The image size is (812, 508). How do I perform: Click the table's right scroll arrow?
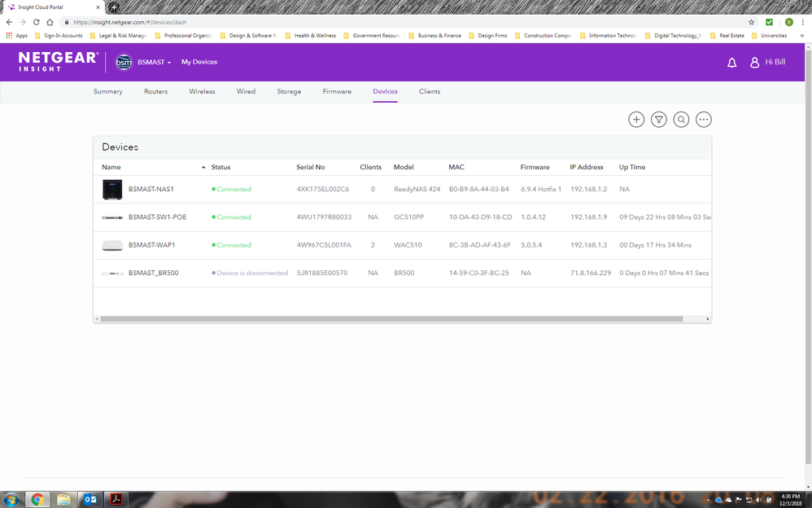click(708, 319)
